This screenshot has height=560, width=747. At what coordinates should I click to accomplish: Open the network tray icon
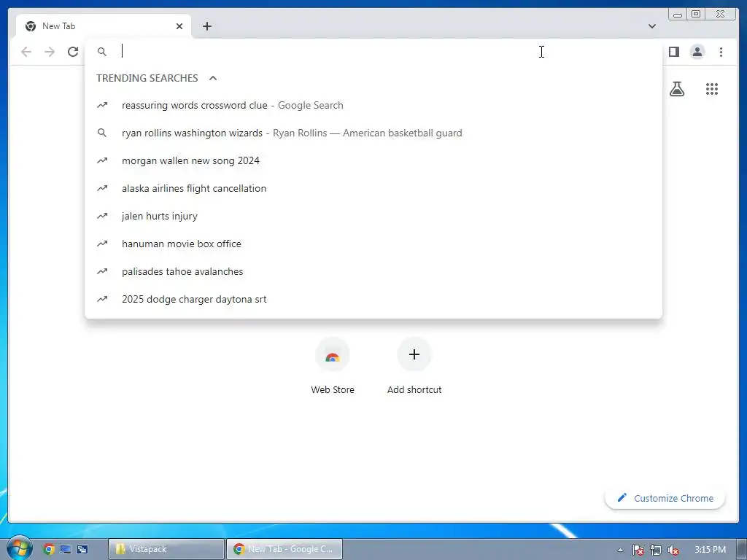(656, 550)
